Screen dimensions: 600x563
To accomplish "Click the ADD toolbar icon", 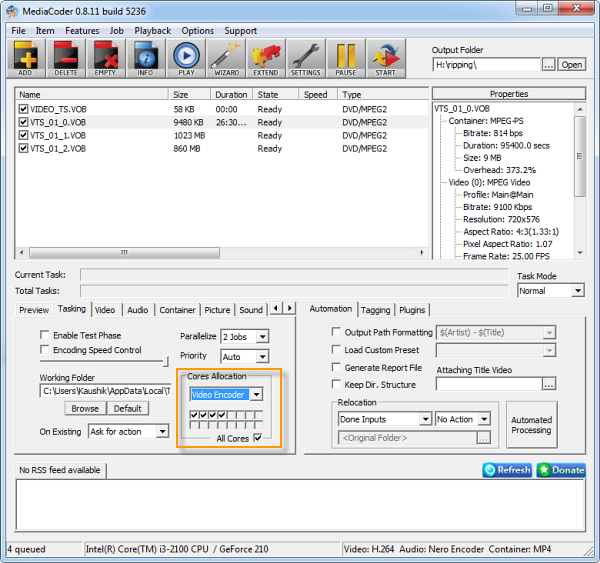I will (x=25, y=58).
